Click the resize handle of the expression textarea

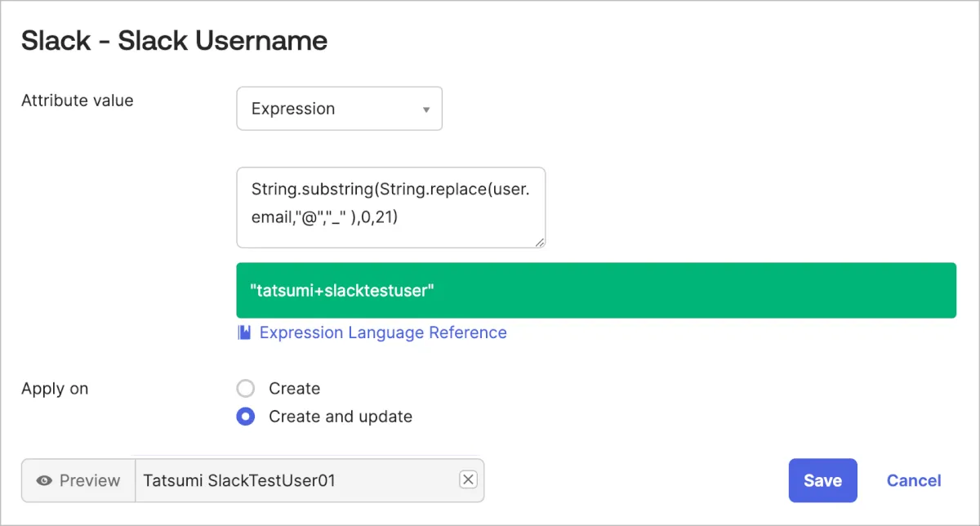540,242
